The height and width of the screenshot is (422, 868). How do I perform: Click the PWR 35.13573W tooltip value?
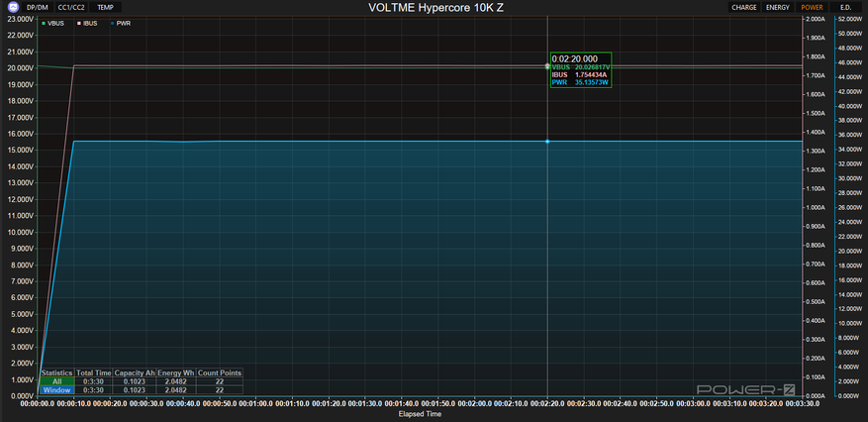(579, 82)
